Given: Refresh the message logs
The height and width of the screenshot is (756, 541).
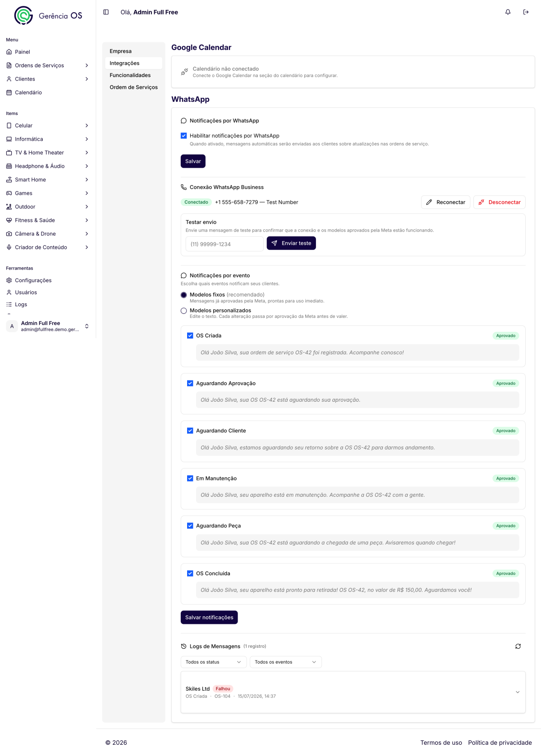Looking at the screenshot, I should pos(518,646).
